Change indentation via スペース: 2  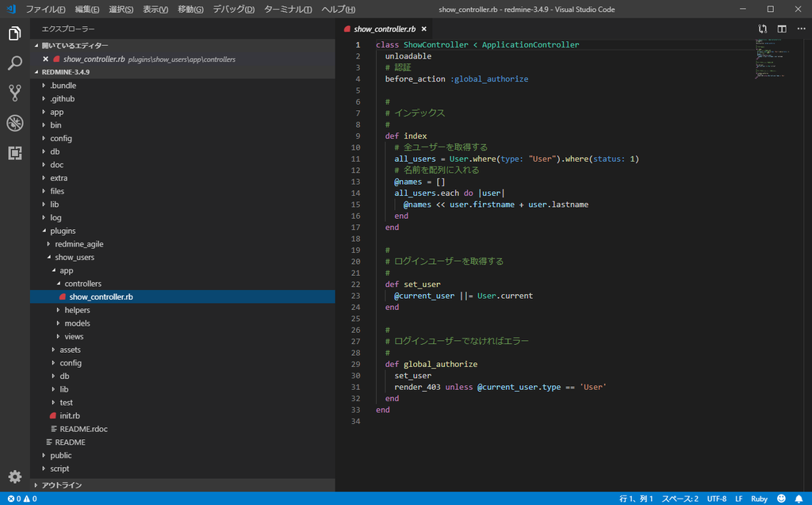point(680,499)
